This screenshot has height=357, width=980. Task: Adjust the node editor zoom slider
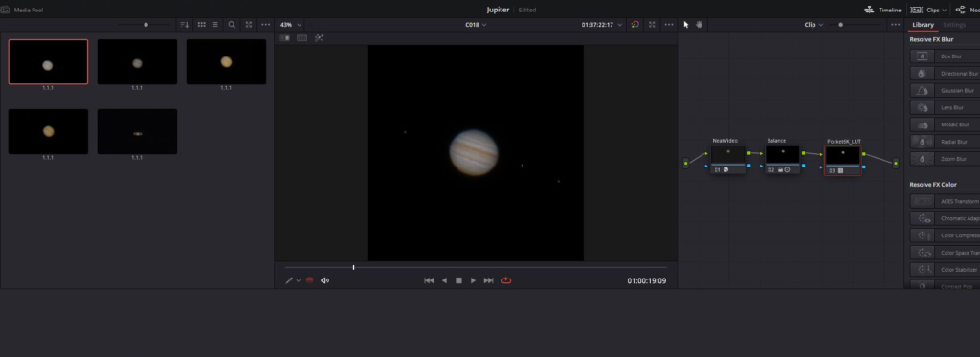(x=840, y=24)
